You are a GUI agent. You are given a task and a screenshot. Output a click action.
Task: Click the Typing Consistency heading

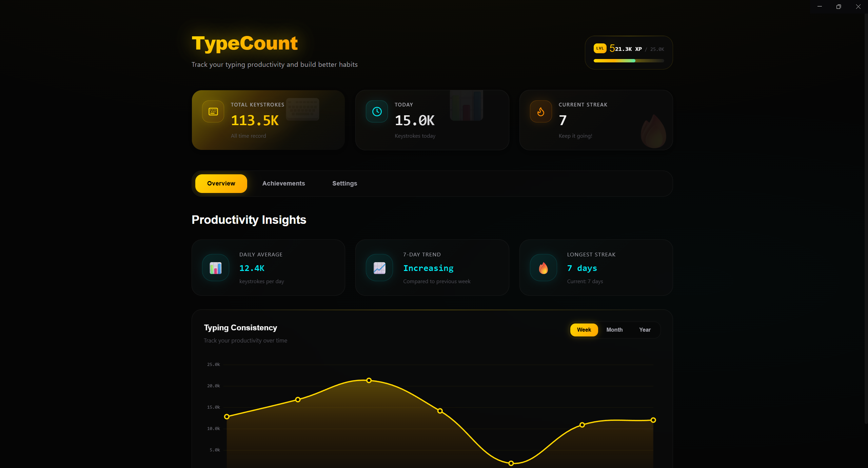[x=240, y=328]
